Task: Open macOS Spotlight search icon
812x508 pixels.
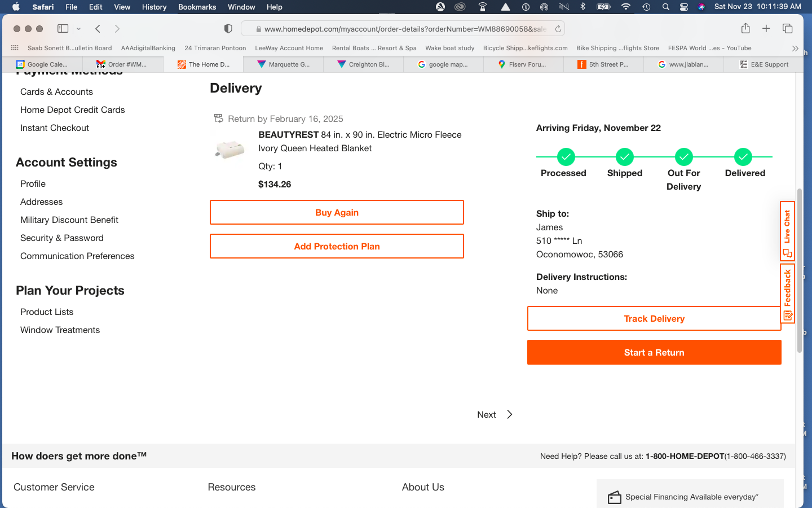Action: tap(666, 7)
